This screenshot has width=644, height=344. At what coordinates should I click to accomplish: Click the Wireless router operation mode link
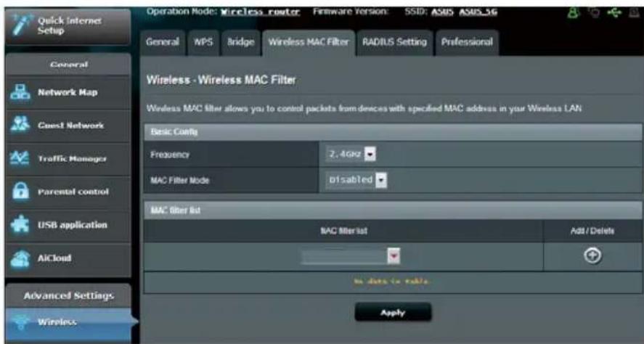tap(261, 12)
